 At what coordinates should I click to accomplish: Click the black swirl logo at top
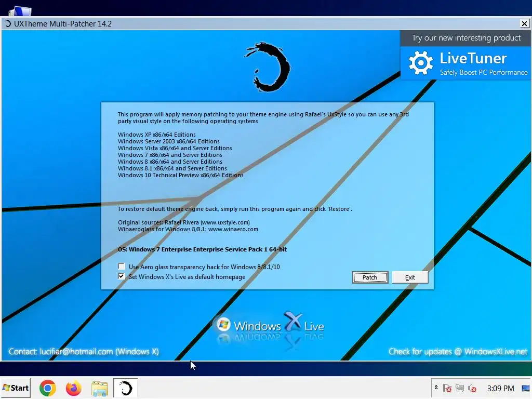[x=268, y=67]
